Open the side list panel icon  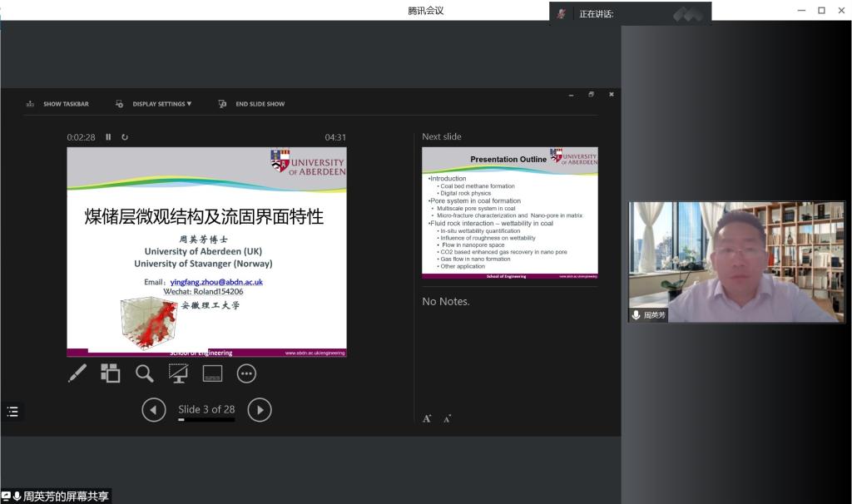[x=12, y=411]
